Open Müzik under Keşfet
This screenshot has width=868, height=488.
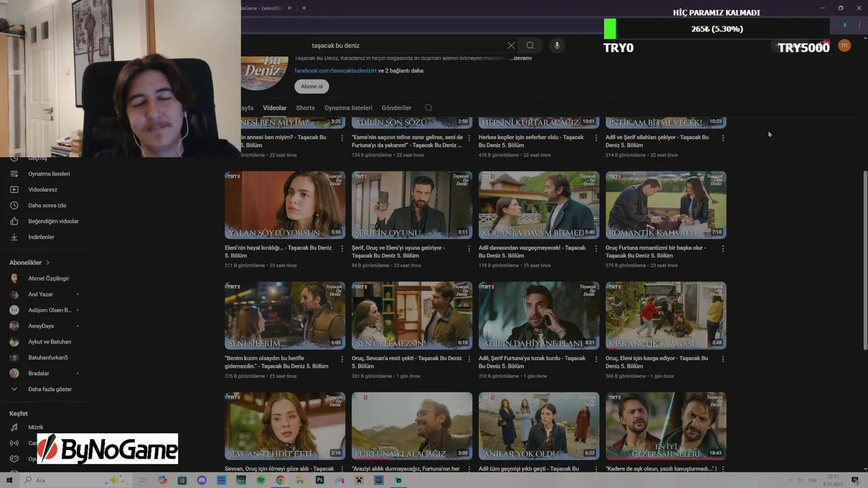(34, 427)
